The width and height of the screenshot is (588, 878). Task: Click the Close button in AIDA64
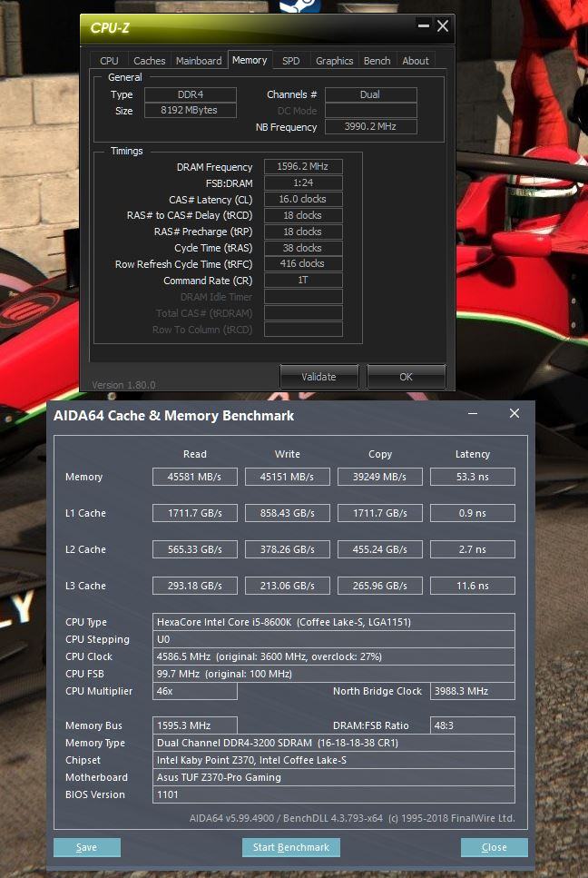494,847
